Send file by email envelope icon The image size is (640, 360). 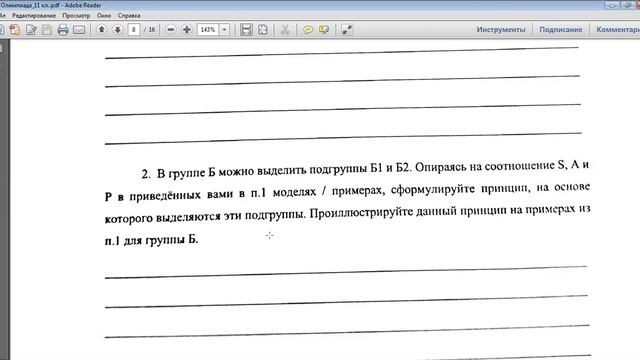click(x=79, y=30)
